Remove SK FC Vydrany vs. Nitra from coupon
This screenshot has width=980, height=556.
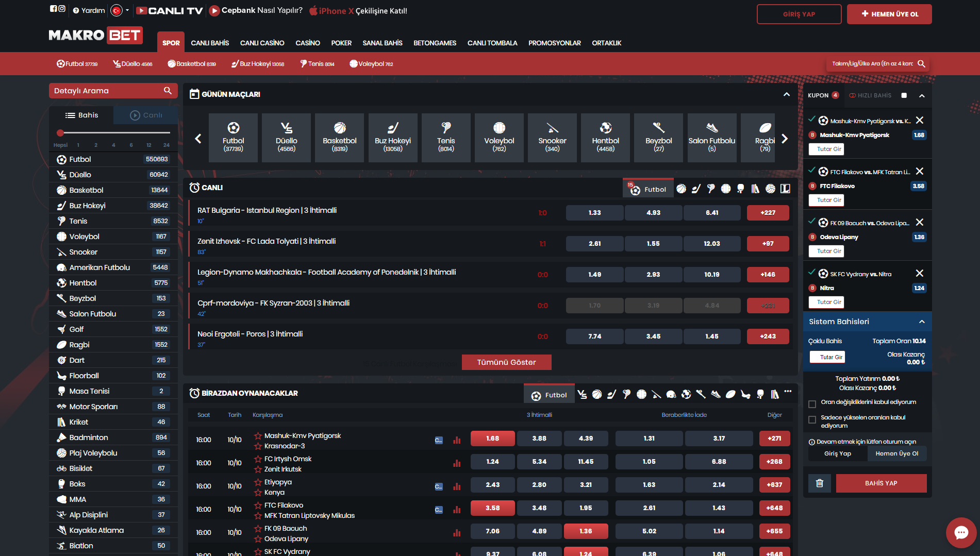(919, 273)
